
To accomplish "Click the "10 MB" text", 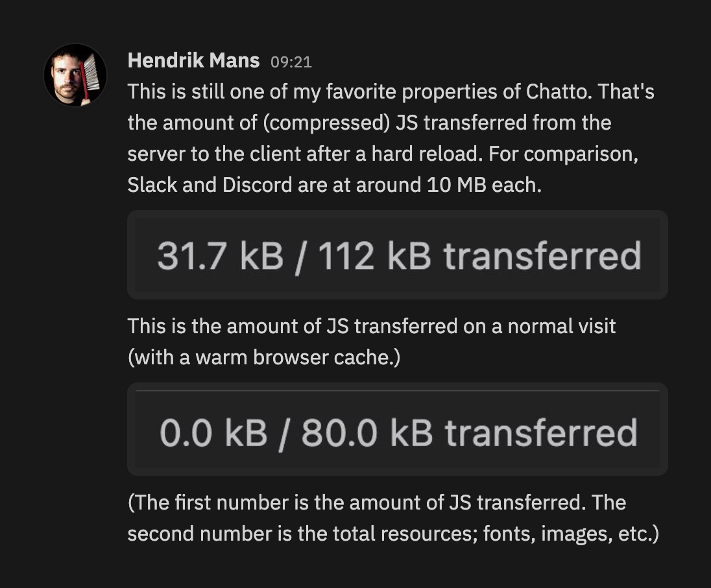I will point(456,185).
